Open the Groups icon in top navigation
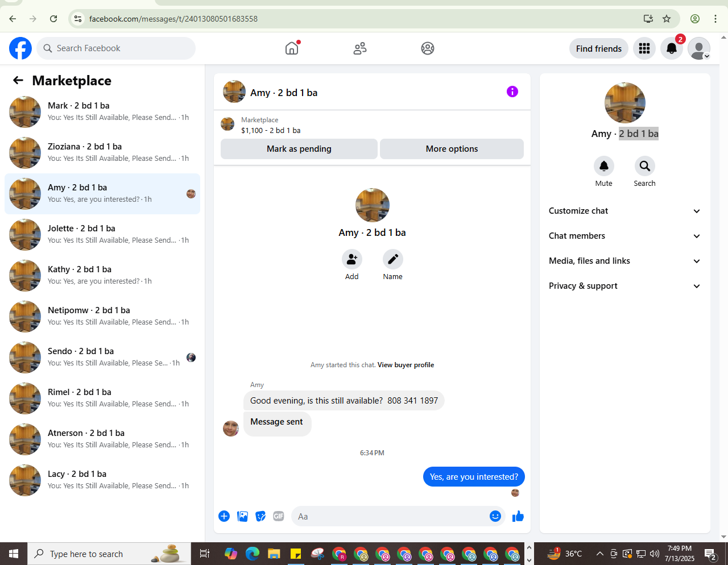 pos(428,48)
